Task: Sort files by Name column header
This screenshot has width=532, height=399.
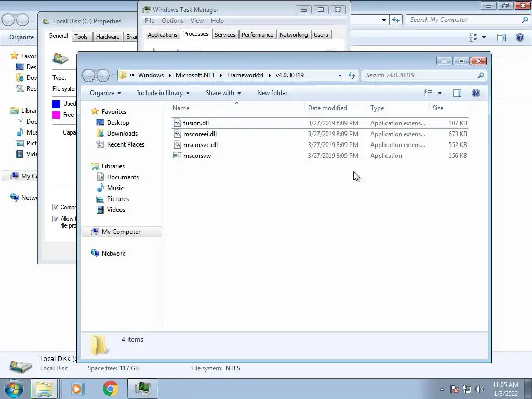Action: click(x=237, y=108)
